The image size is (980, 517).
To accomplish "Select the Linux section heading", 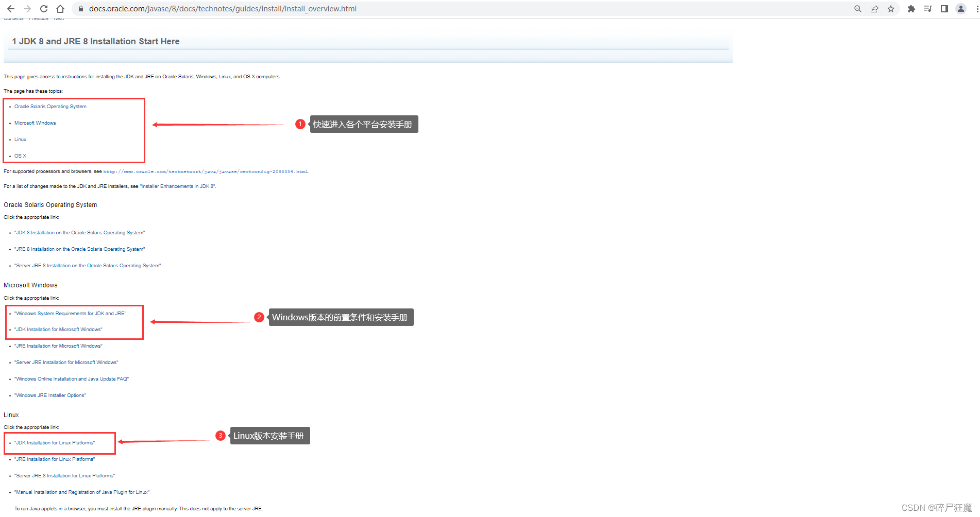I will click(x=11, y=415).
